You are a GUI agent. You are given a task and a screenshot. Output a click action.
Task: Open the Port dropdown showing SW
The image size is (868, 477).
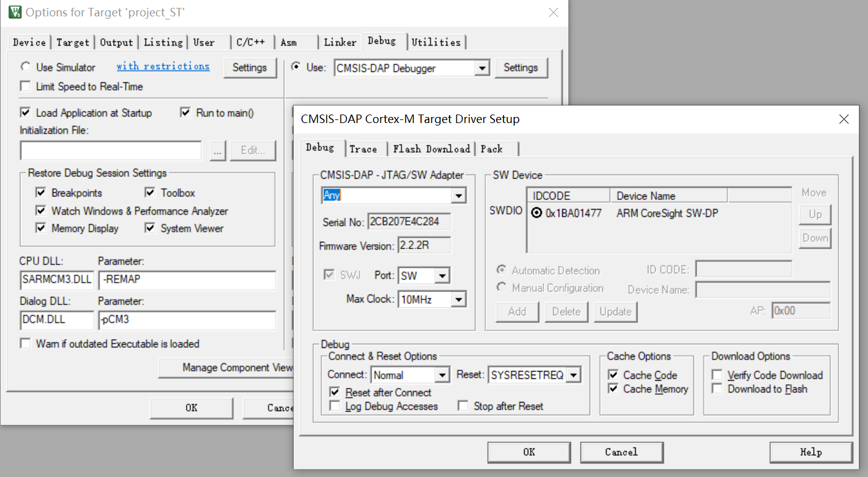(442, 276)
